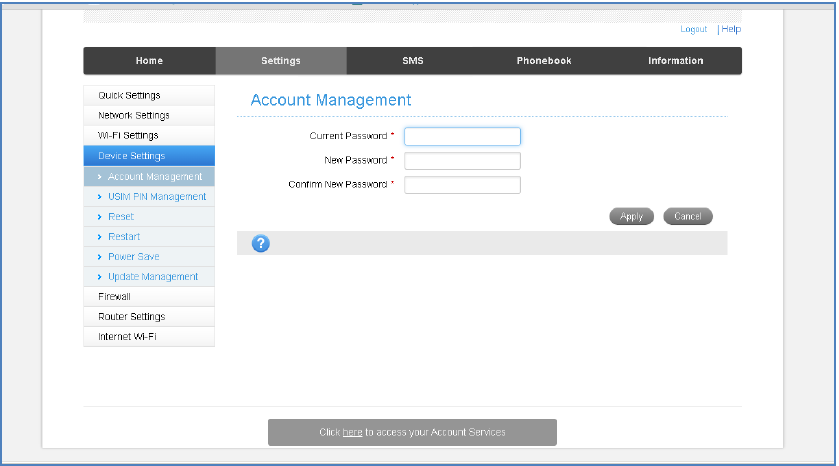
Task: Open the Home tab
Action: click(149, 61)
